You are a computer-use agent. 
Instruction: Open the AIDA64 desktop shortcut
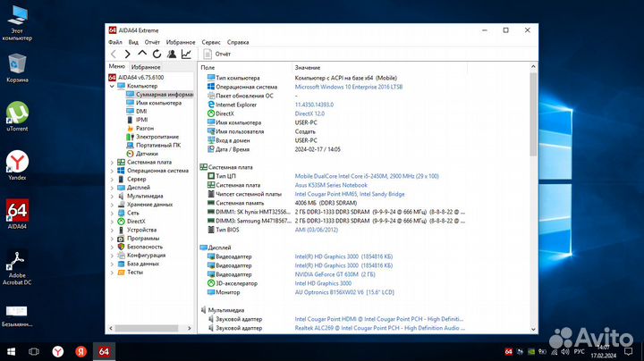click(x=17, y=214)
